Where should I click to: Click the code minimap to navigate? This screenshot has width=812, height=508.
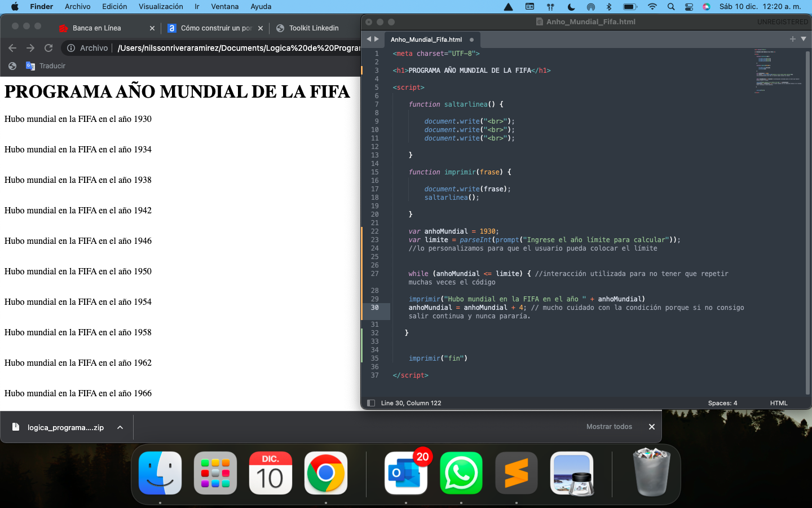(778, 68)
